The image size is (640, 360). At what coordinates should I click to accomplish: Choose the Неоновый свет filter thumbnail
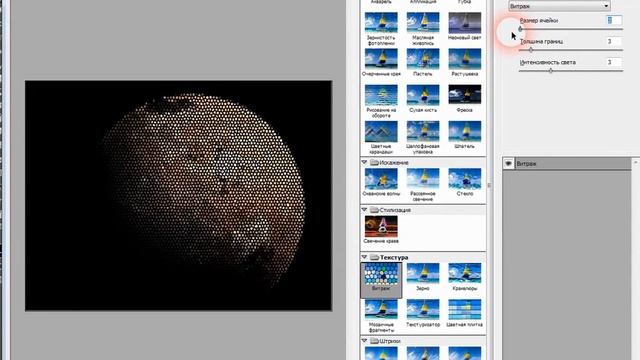click(464, 22)
